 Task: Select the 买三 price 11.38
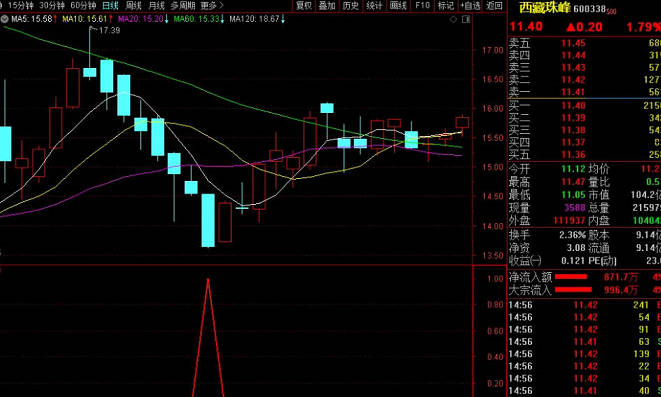point(573,130)
